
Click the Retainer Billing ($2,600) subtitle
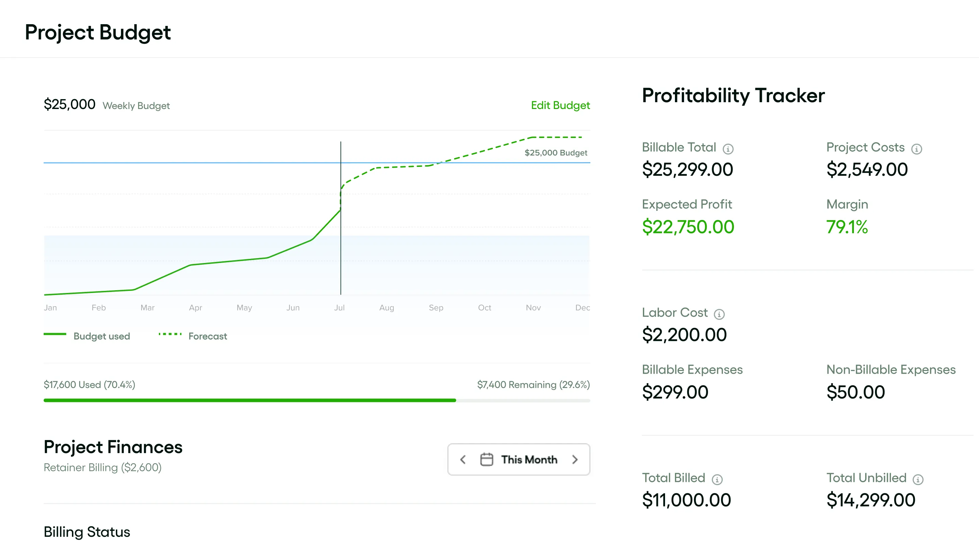pyautogui.click(x=102, y=467)
